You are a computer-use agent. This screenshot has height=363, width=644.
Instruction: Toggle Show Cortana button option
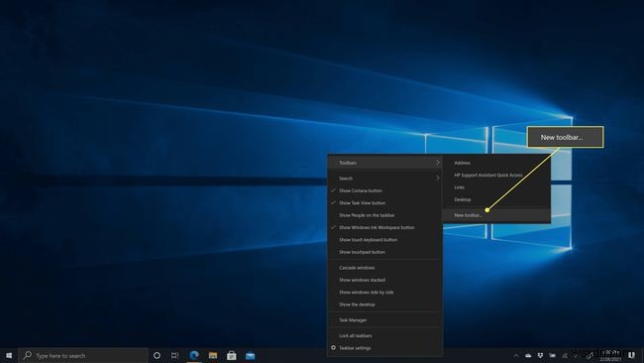click(384, 190)
